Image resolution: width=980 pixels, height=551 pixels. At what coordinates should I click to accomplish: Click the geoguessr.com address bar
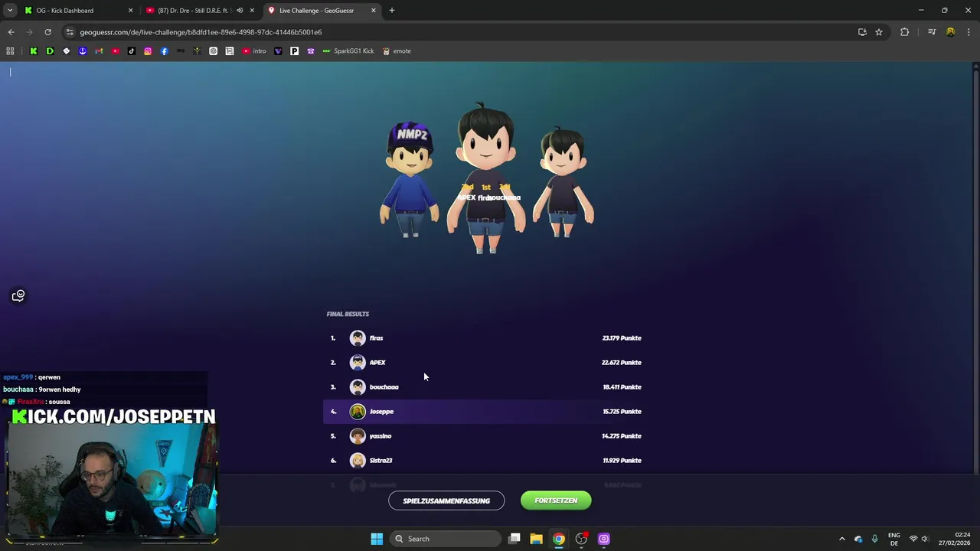coord(459,32)
